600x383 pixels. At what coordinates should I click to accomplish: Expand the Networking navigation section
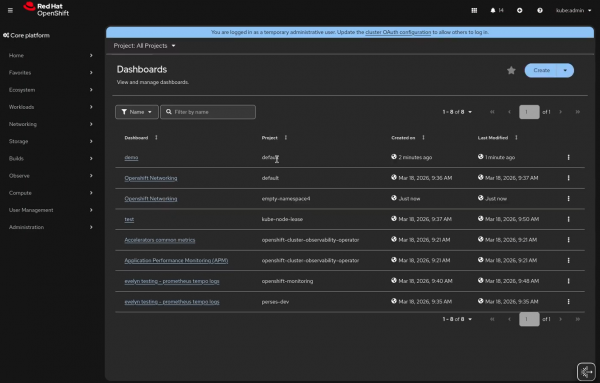point(51,124)
